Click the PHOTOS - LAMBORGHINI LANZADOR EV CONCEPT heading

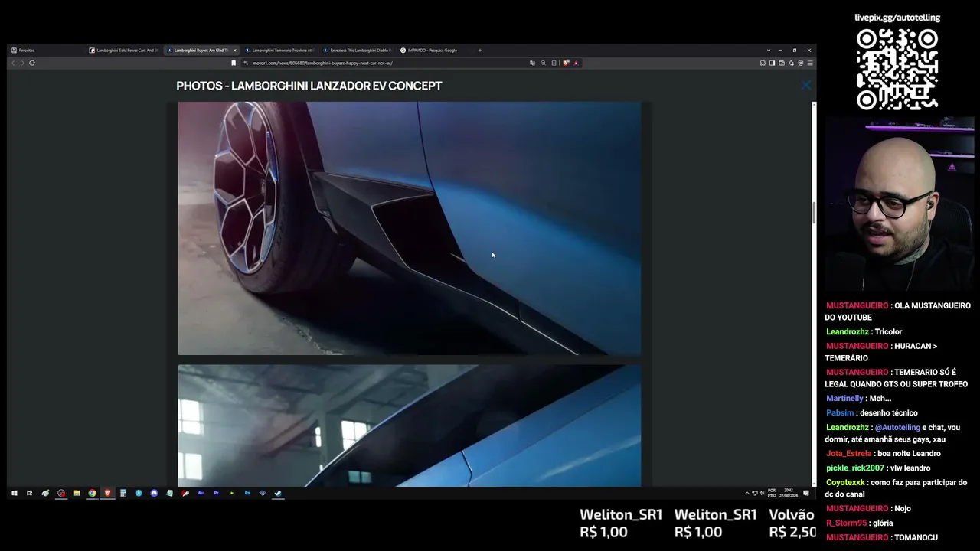(309, 86)
